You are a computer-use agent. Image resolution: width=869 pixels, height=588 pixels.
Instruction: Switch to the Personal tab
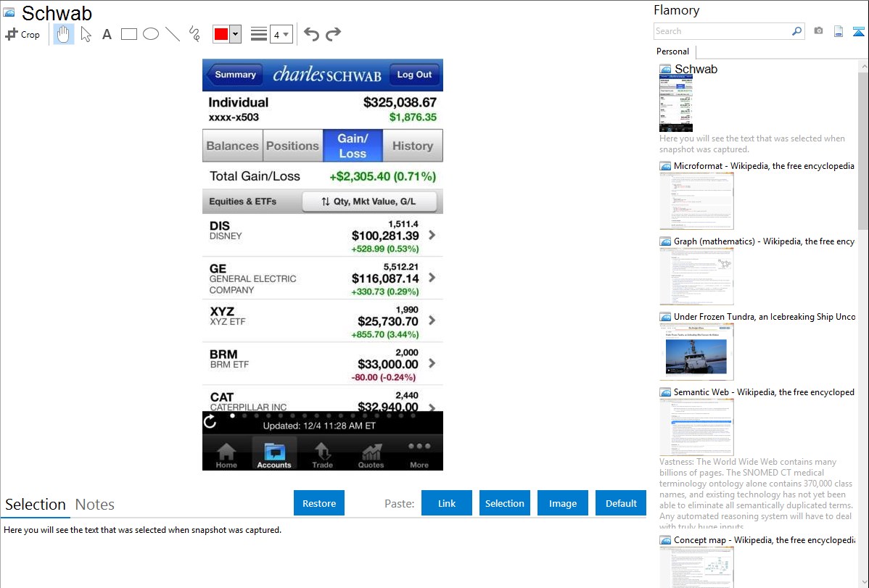tap(672, 51)
